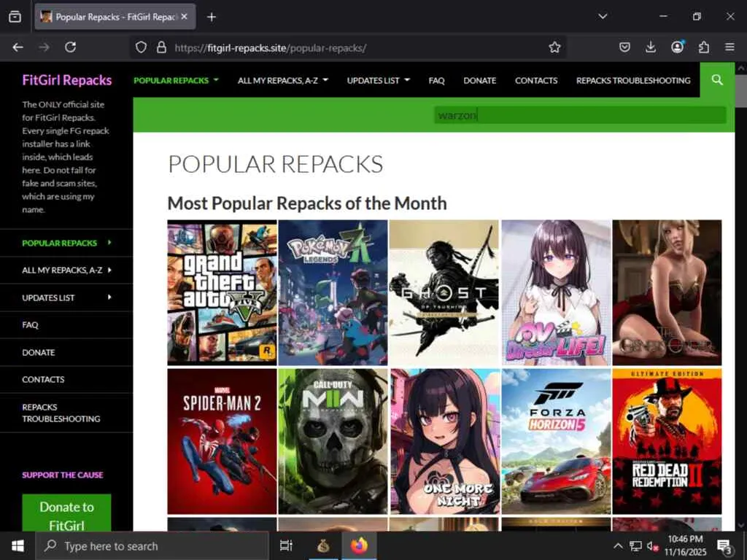
Task: Click the page vertical scrollbar thumb
Action: click(741, 91)
